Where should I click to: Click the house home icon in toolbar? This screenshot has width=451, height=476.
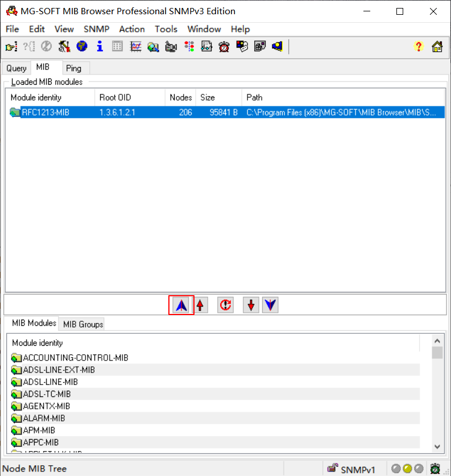tap(437, 47)
